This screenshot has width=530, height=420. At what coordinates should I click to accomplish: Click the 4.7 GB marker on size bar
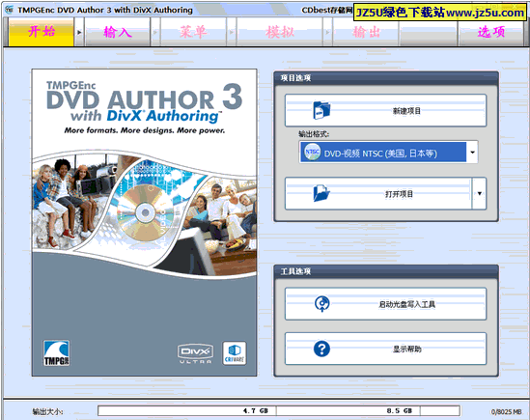pyautogui.click(x=256, y=411)
